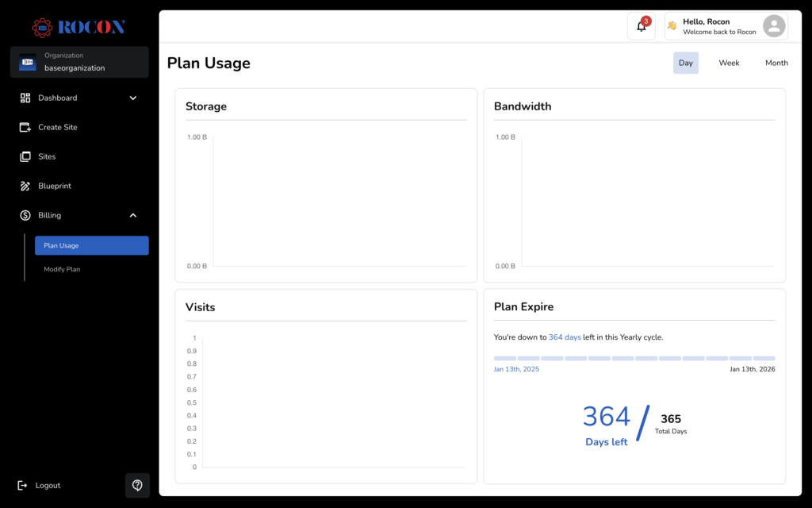Click the user avatar icon

pyautogui.click(x=773, y=25)
